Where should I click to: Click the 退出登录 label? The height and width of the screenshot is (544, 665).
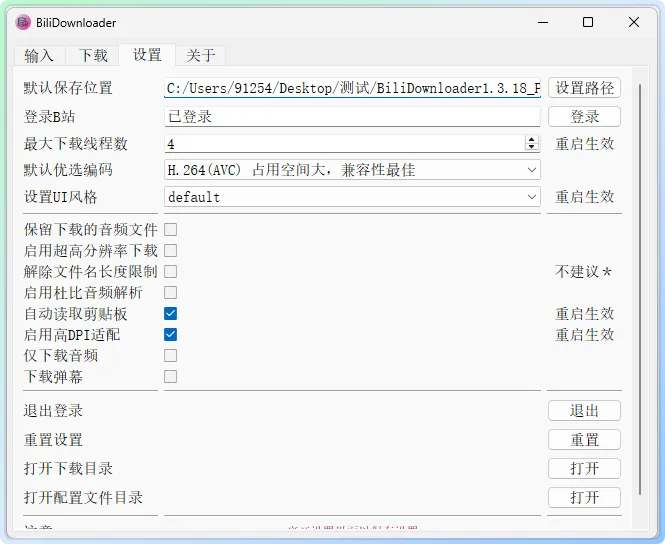(x=53, y=410)
